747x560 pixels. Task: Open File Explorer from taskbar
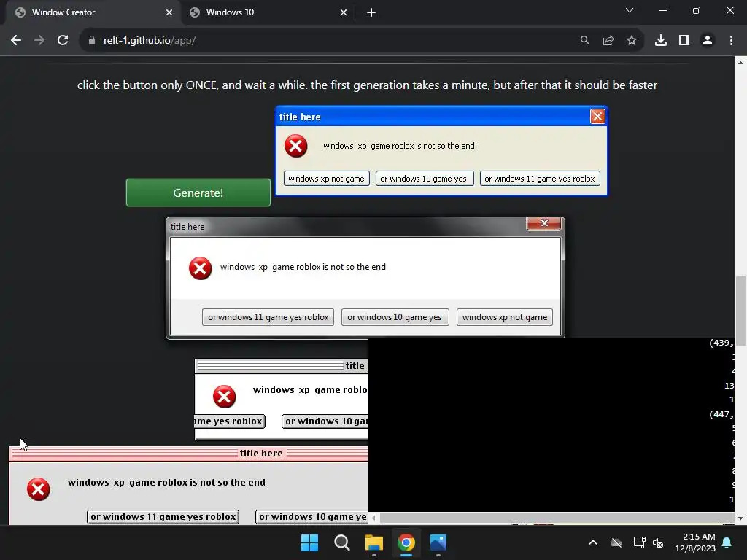click(374, 542)
